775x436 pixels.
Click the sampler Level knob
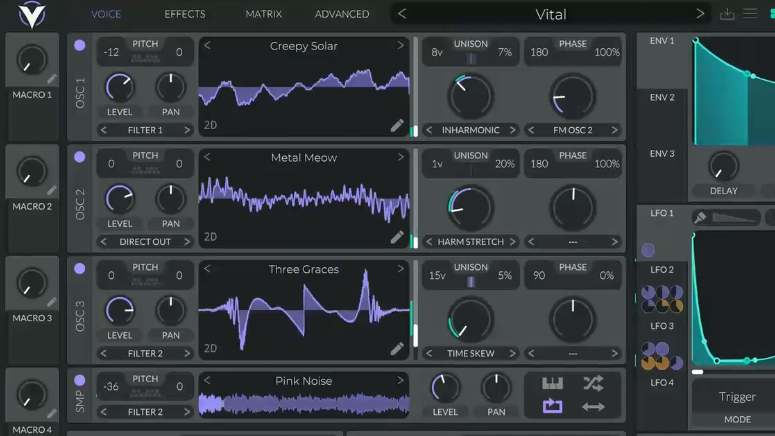pyautogui.click(x=445, y=388)
